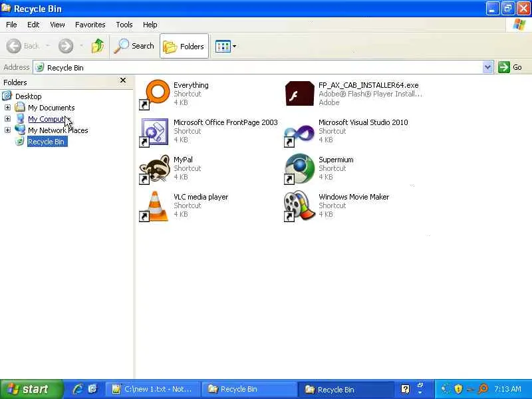The width and height of the screenshot is (532, 399).
Task: Click the MyPal file name
Action: pos(183,160)
